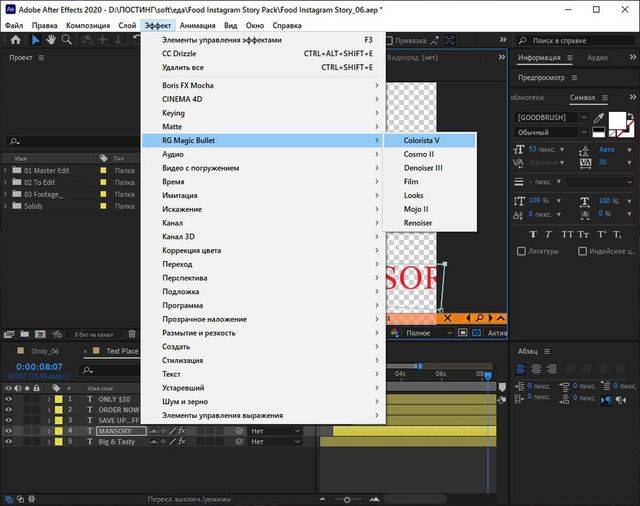Hide the ONLY $10 layer
The width and height of the screenshot is (640, 506).
[9, 399]
